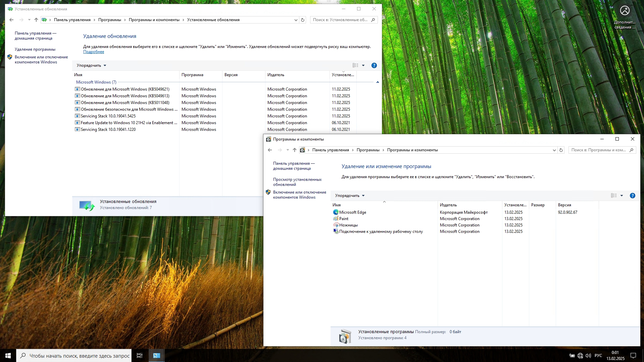Open Упорядочить dropdown in Installed Updates
Viewport: 644px width, 362px height.
[x=91, y=65]
